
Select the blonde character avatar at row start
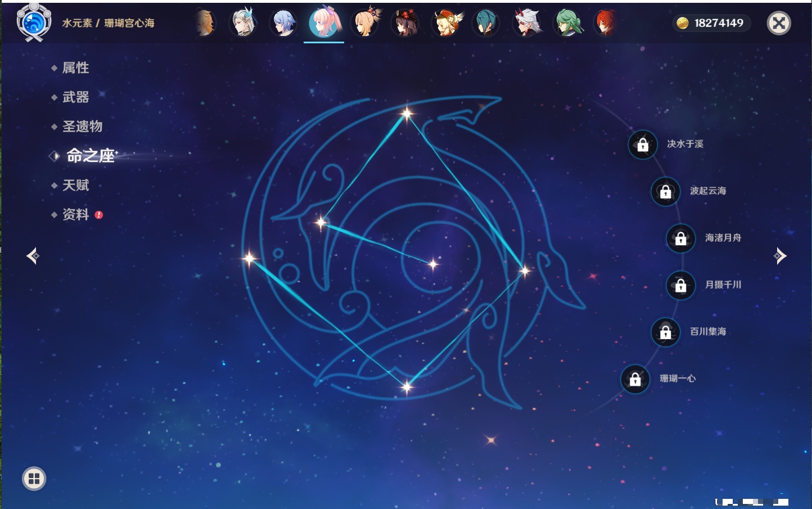coord(205,23)
